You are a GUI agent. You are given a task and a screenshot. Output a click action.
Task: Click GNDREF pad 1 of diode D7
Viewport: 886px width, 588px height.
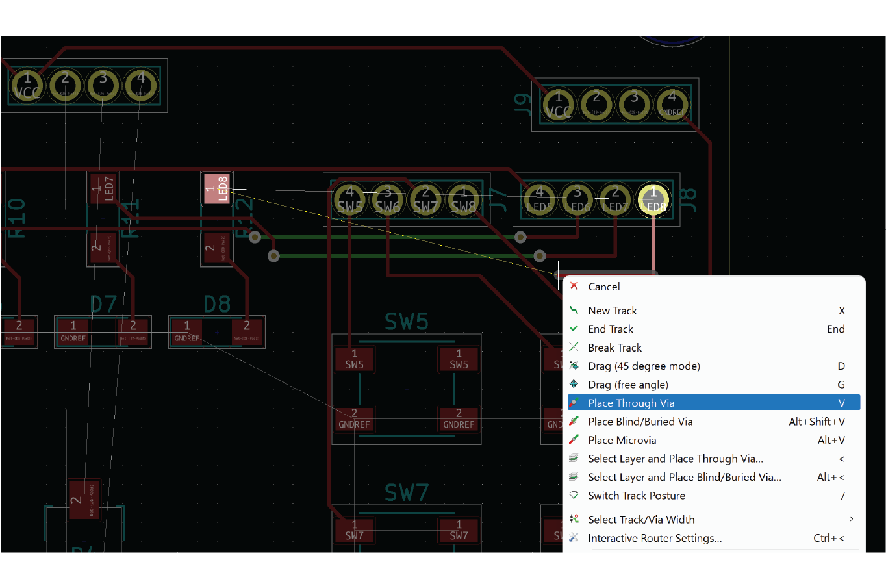[x=73, y=331]
